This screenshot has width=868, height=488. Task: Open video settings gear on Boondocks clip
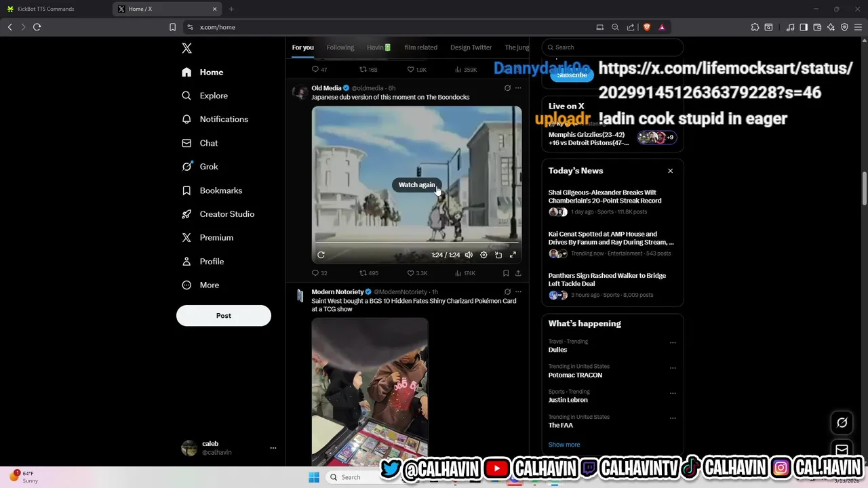(x=484, y=255)
